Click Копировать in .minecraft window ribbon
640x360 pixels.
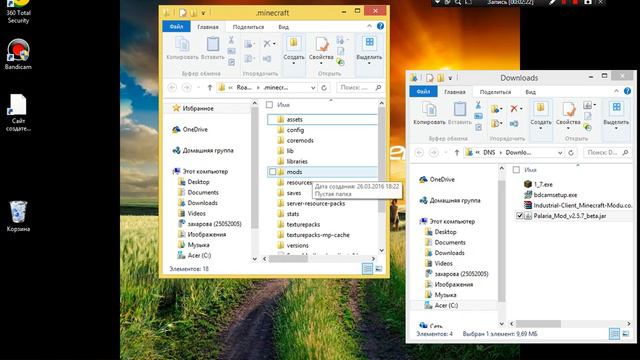182,48
